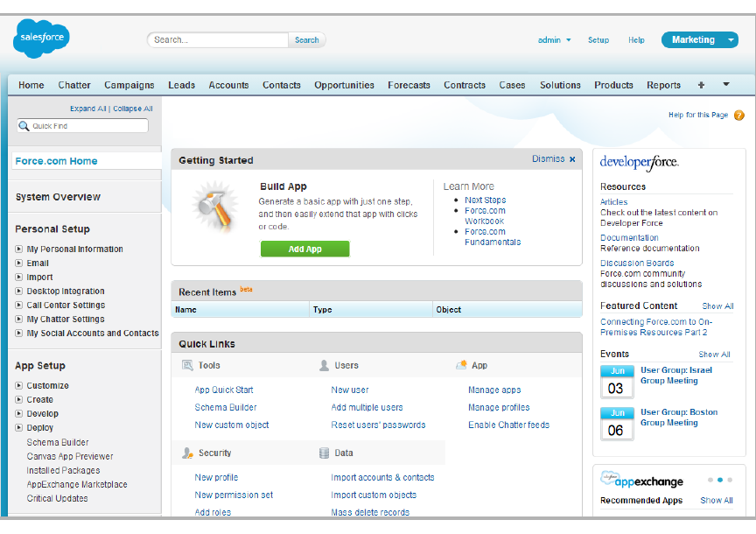
Task: Expand My Chatter Settings in sidebar
Action: [18, 319]
